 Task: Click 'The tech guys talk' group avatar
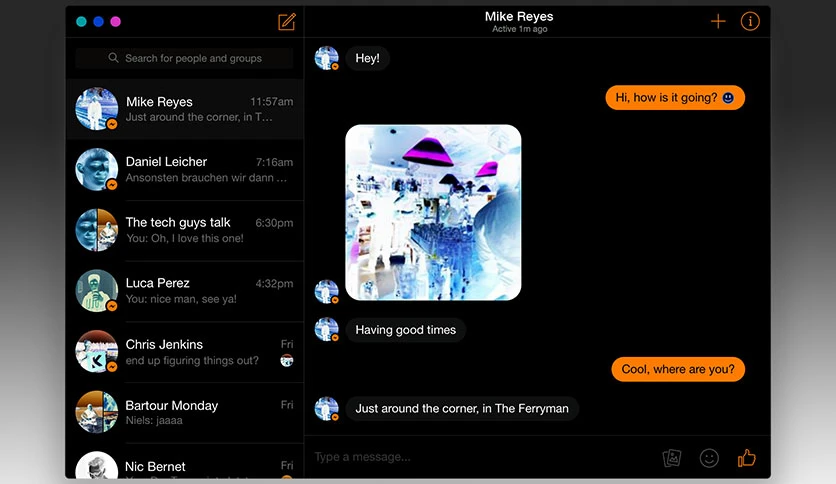click(x=97, y=230)
